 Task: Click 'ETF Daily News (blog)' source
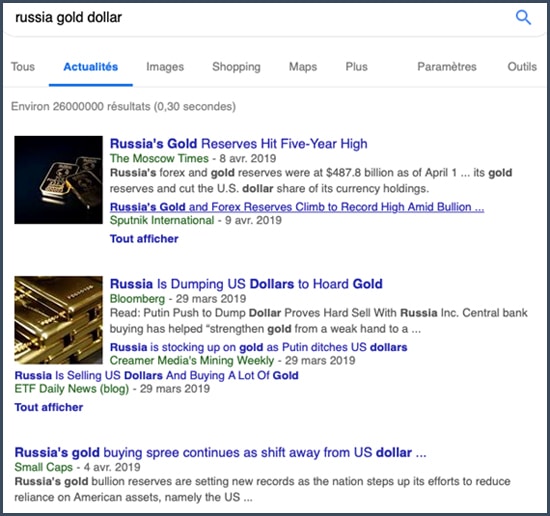pos(72,389)
